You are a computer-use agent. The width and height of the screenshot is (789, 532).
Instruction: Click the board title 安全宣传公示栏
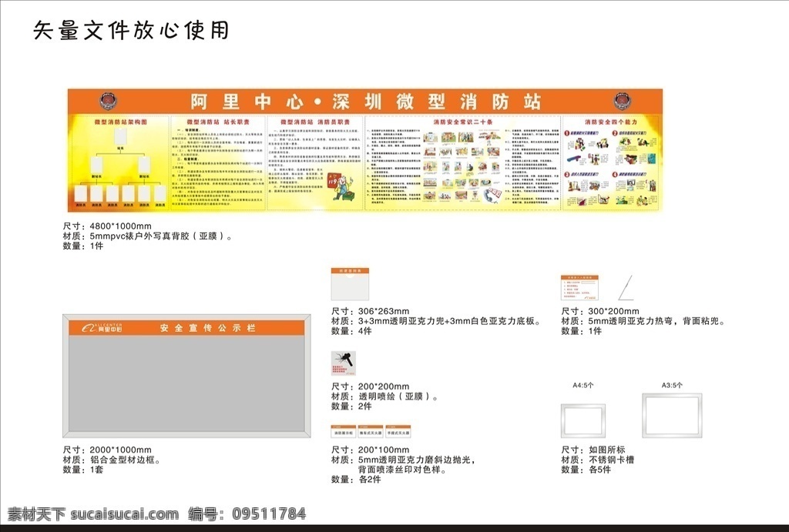(x=208, y=328)
